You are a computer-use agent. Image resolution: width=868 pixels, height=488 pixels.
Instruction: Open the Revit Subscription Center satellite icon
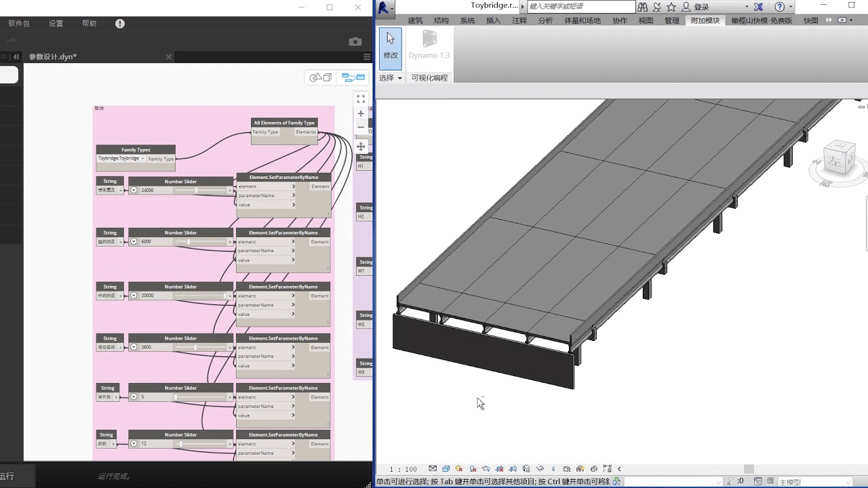click(x=658, y=7)
